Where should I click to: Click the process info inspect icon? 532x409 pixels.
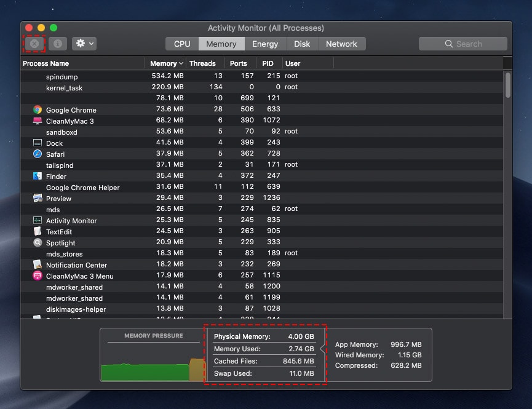[57, 44]
